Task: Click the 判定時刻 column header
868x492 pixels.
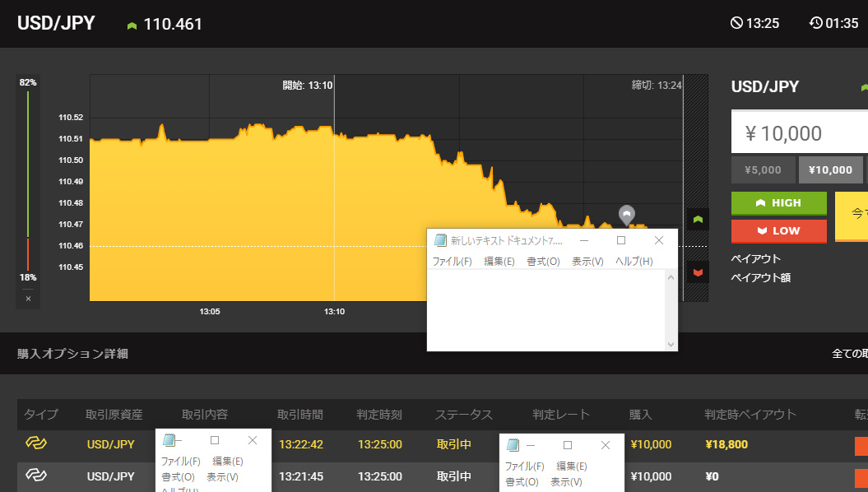Action: pos(379,415)
